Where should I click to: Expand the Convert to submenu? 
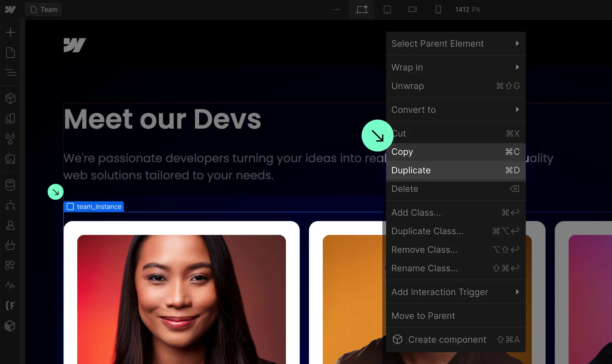[456, 110]
